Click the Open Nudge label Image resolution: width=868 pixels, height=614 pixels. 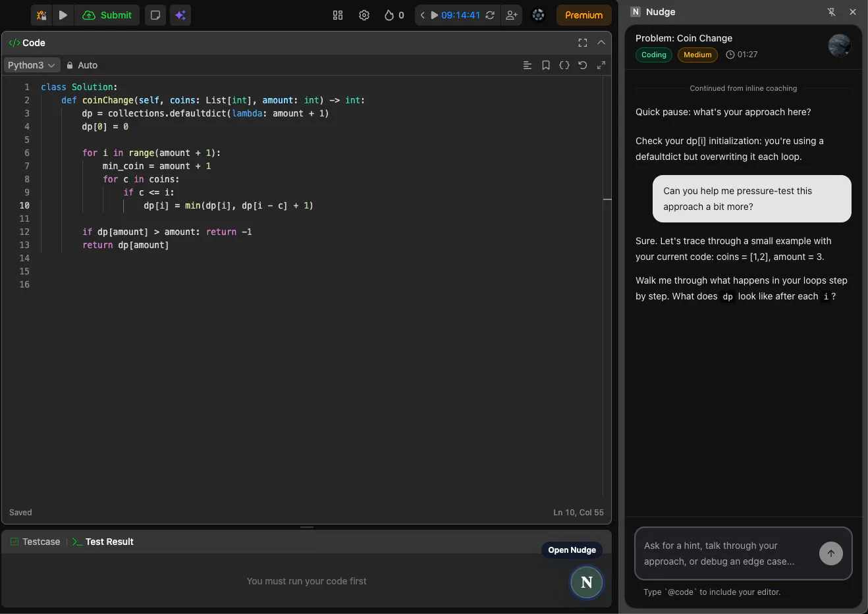point(572,550)
